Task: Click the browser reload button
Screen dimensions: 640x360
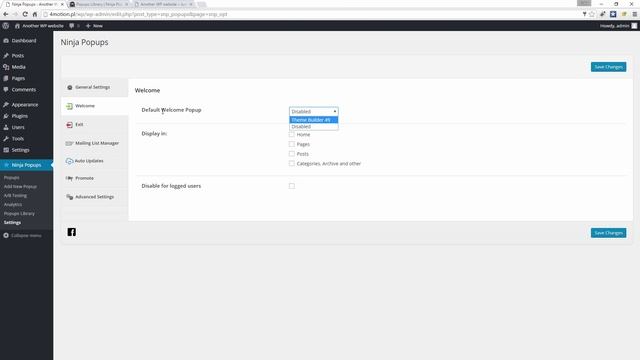Action: [x=25, y=14]
